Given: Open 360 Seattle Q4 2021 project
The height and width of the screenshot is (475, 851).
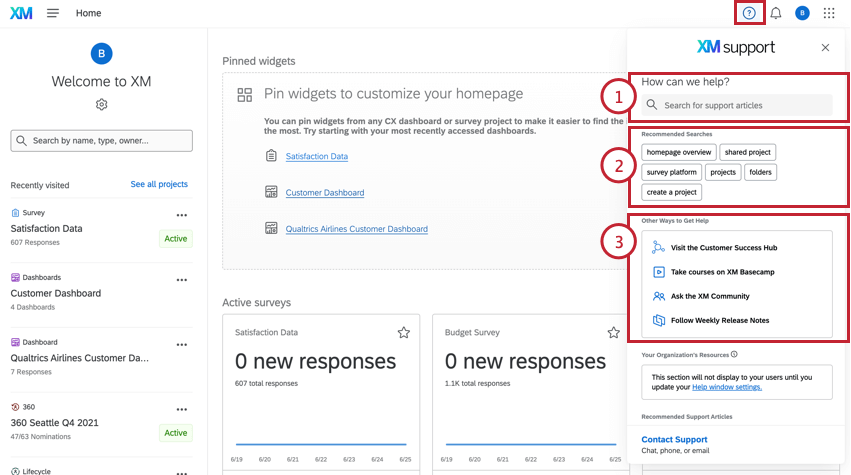Looking at the screenshot, I should (55, 422).
